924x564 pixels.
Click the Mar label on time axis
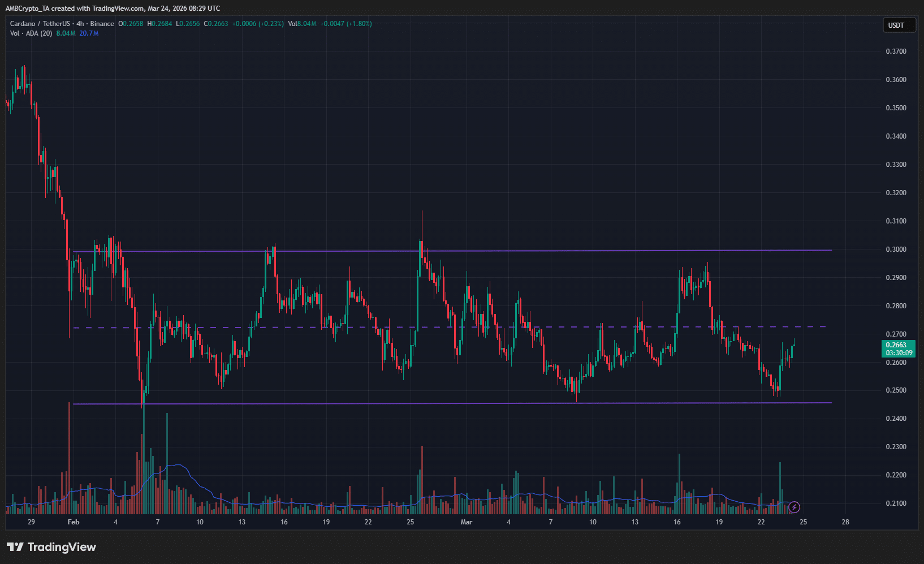[x=466, y=522]
